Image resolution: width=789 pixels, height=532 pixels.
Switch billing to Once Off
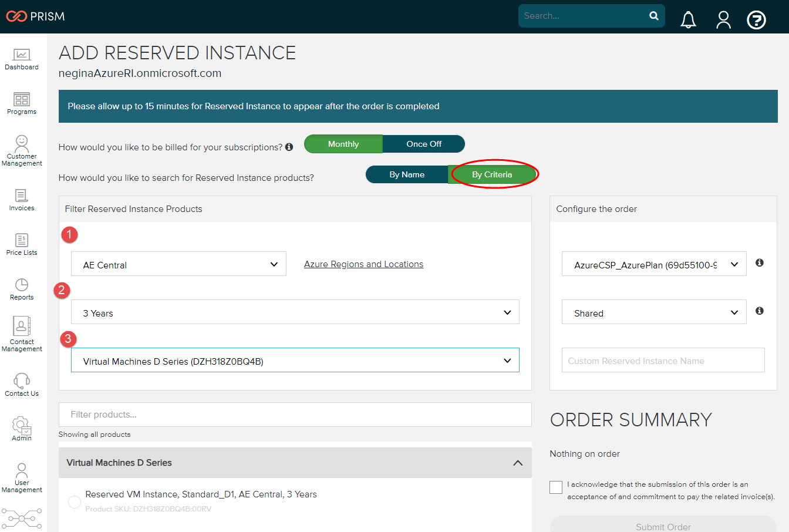click(x=424, y=144)
